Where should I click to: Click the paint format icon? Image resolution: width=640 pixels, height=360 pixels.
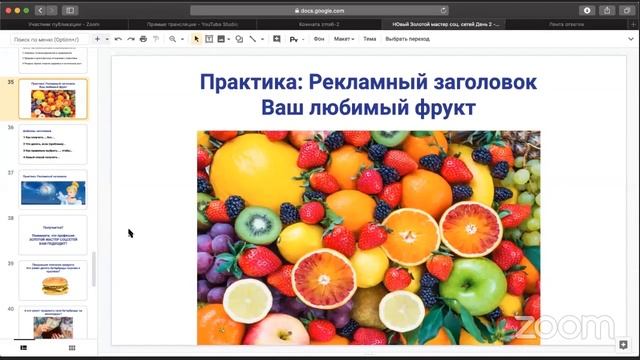[x=156, y=39]
